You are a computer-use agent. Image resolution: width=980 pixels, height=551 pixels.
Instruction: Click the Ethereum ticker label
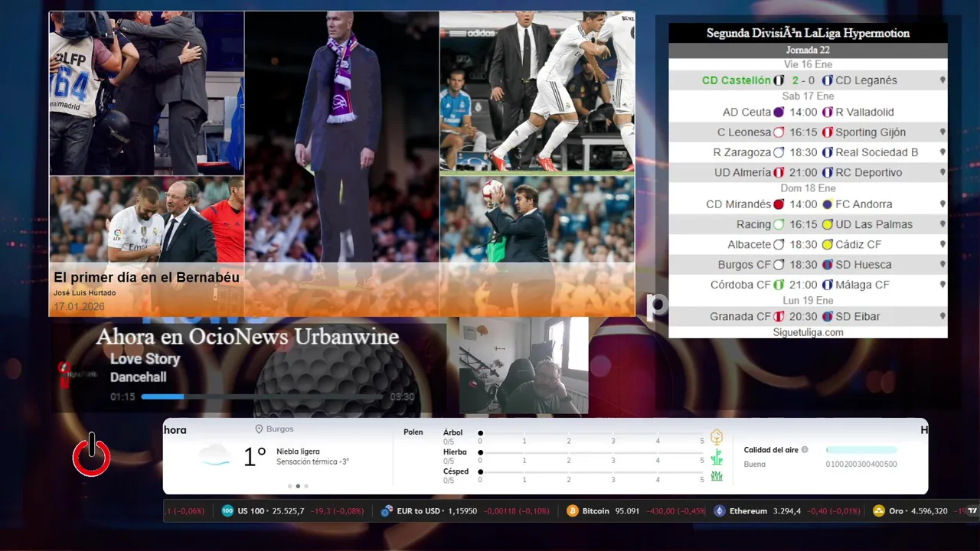[x=748, y=511]
